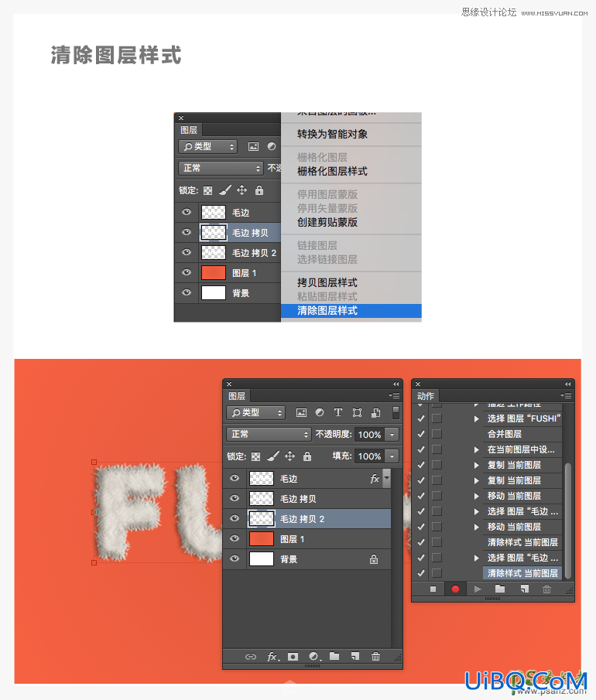
Task: Click the 填充 100% value field
Action: click(370, 456)
